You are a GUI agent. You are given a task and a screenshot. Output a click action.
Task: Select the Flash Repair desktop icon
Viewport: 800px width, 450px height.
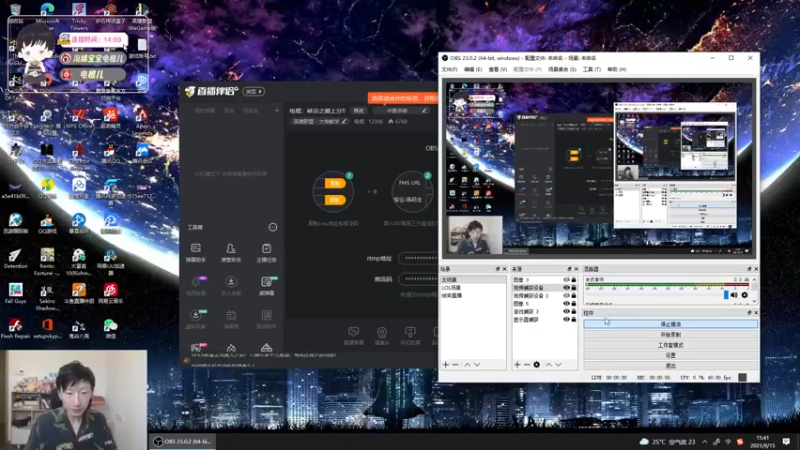tap(15, 329)
